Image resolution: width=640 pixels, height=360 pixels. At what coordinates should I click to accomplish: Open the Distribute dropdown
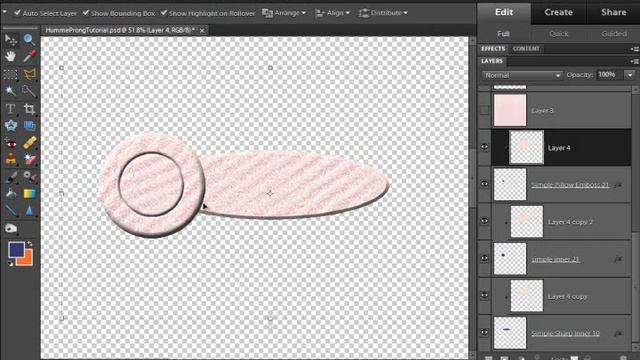[x=383, y=13]
